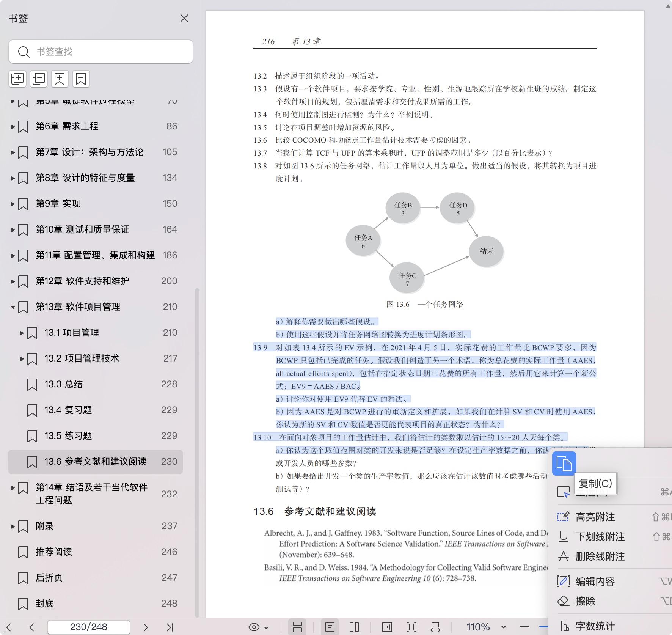Click the rotate page icon
Image resolution: width=672 pixels, height=635 pixels.
pyautogui.click(x=434, y=627)
